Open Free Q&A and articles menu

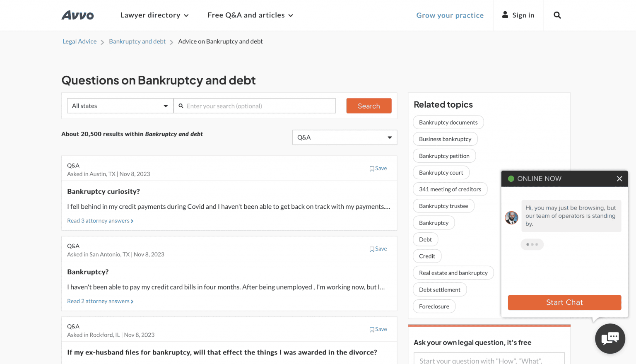pos(250,15)
